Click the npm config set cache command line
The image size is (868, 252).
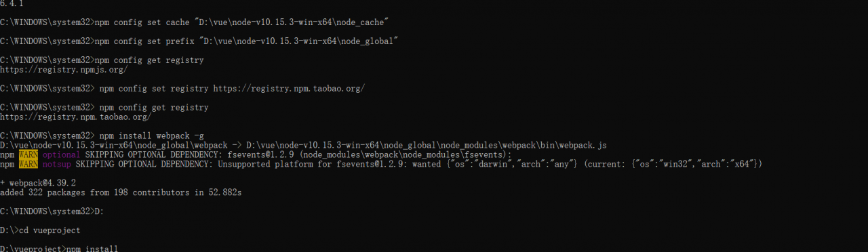click(194, 22)
